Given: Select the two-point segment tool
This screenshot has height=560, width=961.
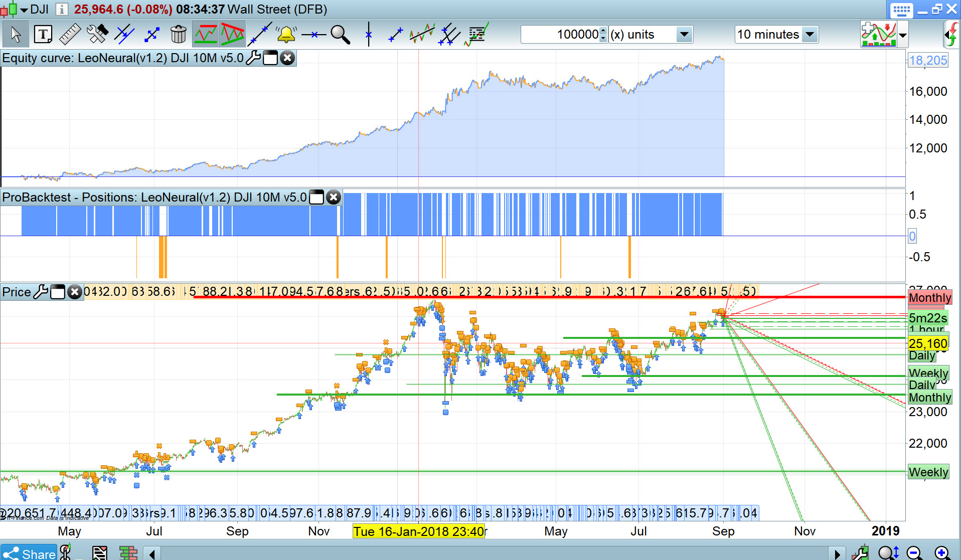Looking at the screenshot, I should tap(395, 35).
